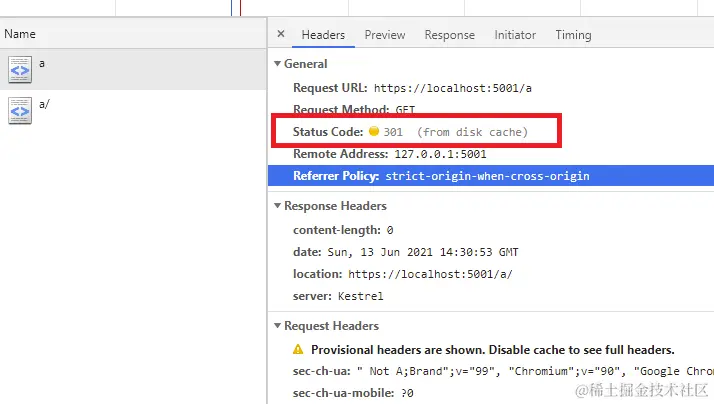The height and width of the screenshot is (404, 714).
Task: Click the sec-ch-ua-mobile header value ?0
Action: (x=407, y=393)
